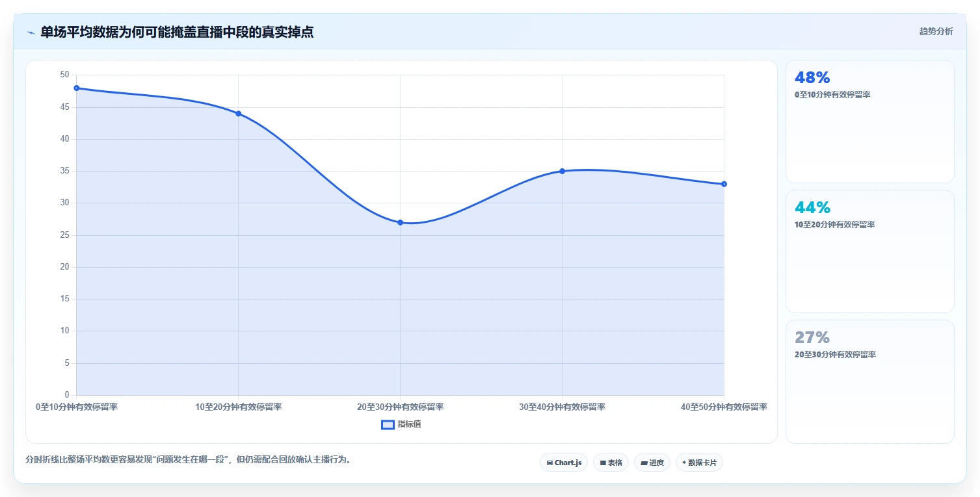This screenshot has width=980, height=497.
Task: Click the y-axis value 35
Action: pyautogui.click(x=64, y=171)
